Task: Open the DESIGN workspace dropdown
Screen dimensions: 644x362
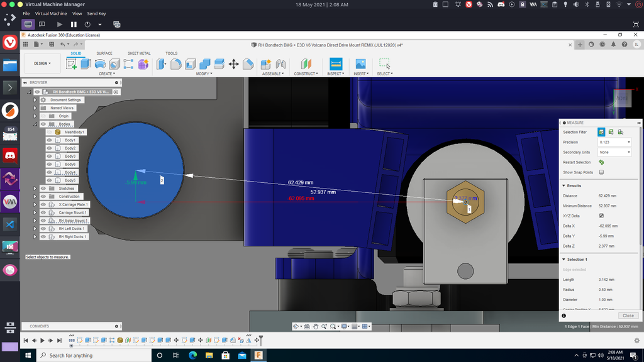Action: 42,63
